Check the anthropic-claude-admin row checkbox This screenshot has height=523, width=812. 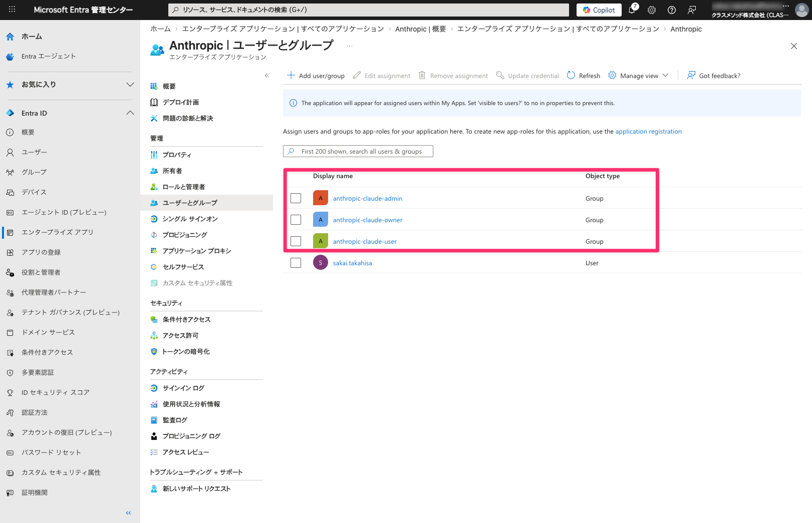[296, 198]
